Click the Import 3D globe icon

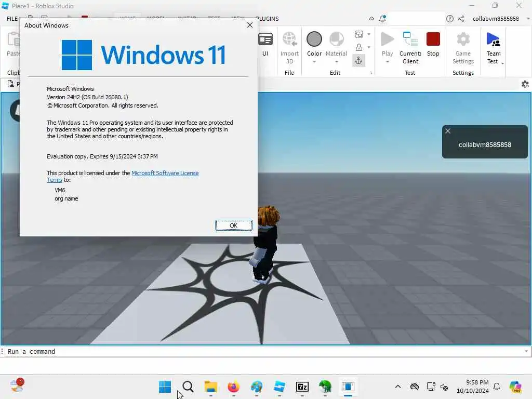tap(289, 39)
